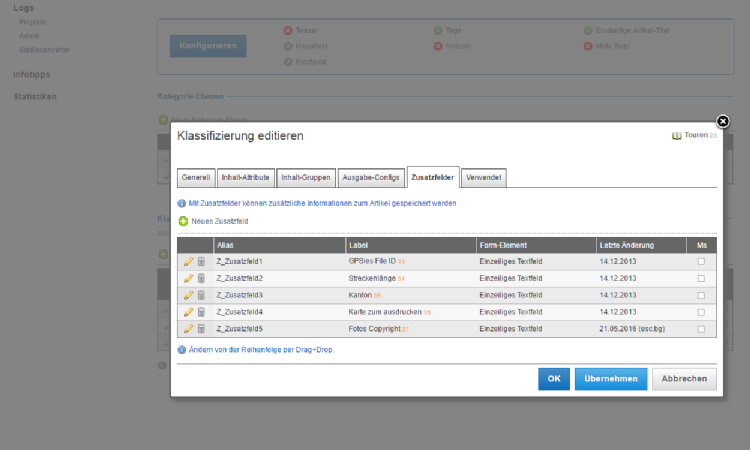
Task: Click the green plus Neues Zusatzfeld icon
Action: click(x=183, y=220)
